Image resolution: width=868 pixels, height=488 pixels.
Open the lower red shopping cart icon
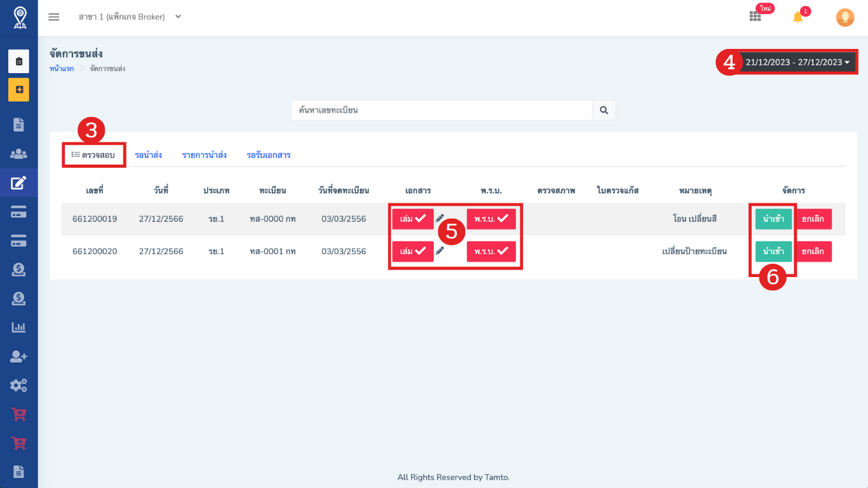point(18,443)
